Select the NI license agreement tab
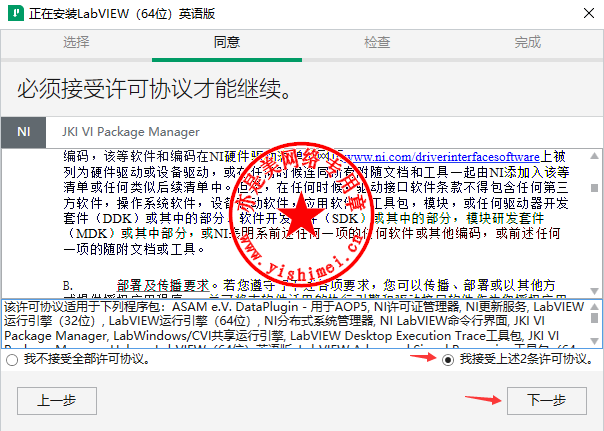This screenshot has height=431, width=604. tap(23, 132)
